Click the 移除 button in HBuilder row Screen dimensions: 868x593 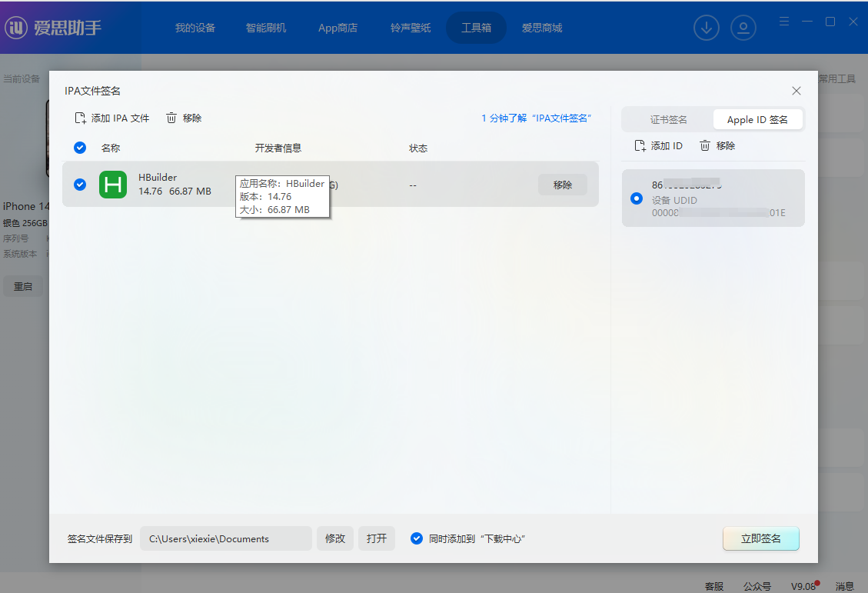tap(563, 185)
